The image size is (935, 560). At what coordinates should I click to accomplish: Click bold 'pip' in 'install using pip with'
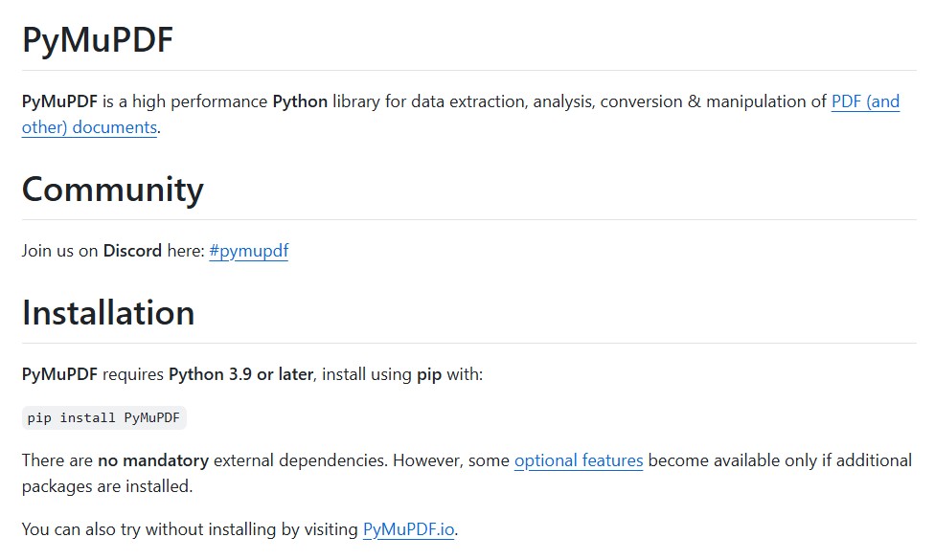429,374
